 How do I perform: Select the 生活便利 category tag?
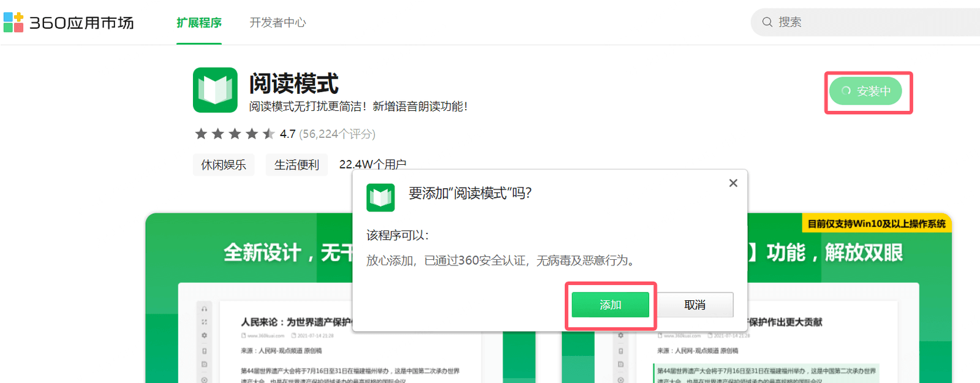point(296,165)
